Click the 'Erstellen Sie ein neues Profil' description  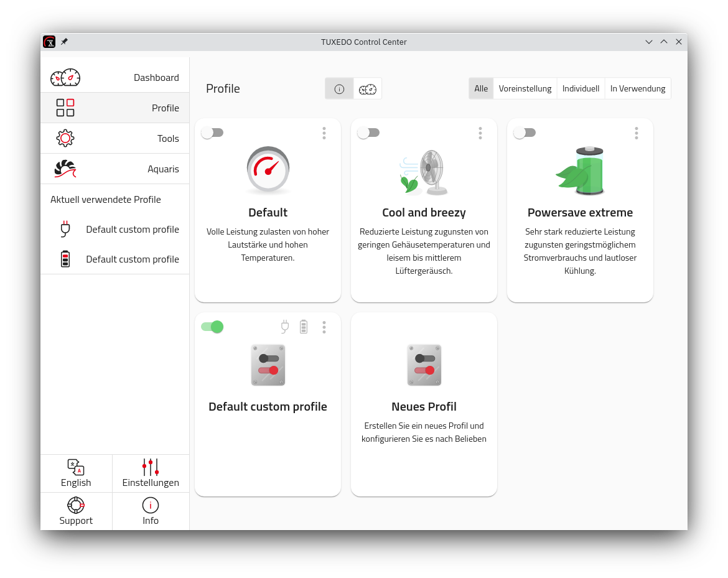pyautogui.click(x=424, y=432)
